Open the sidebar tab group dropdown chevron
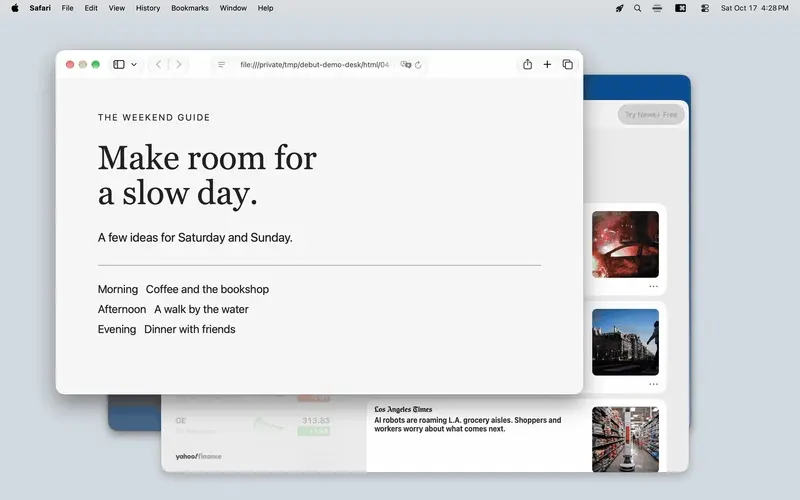 134,65
